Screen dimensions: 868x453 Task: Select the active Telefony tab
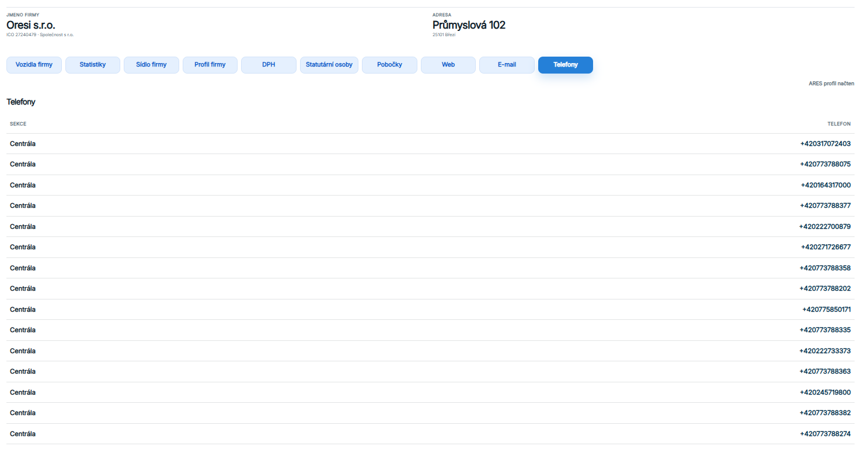pyautogui.click(x=566, y=65)
